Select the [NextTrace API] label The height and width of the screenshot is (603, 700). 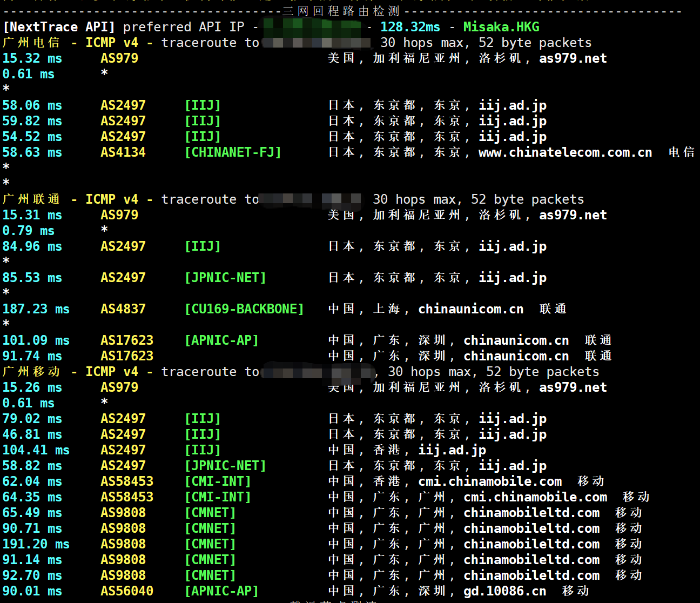(x=59, y=27)
